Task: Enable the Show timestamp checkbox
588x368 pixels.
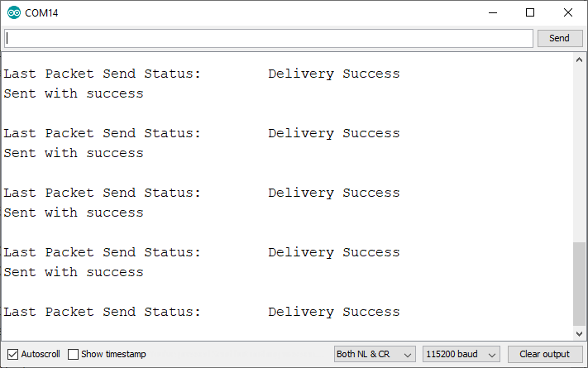Action: tap(73, 354)
